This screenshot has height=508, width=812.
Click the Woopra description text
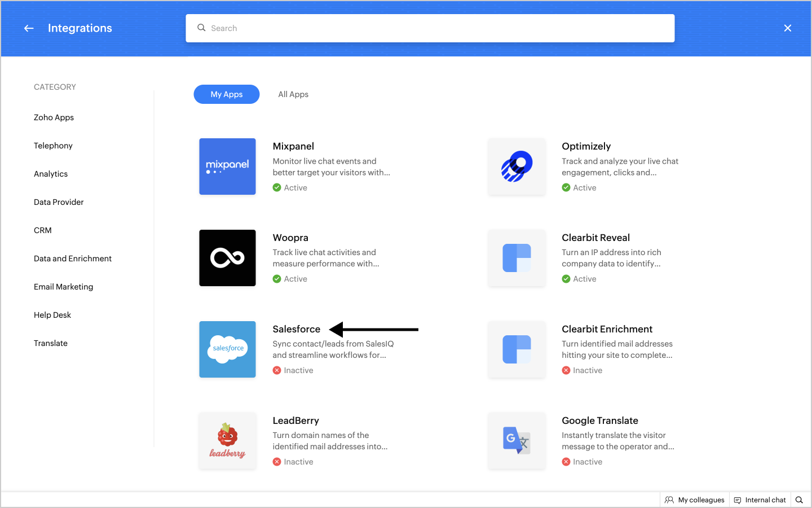point(326,258)
